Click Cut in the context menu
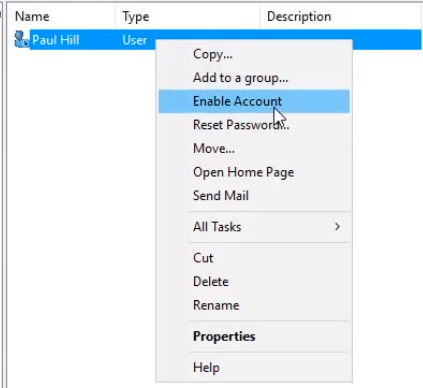423x388 pixels. 254,258
